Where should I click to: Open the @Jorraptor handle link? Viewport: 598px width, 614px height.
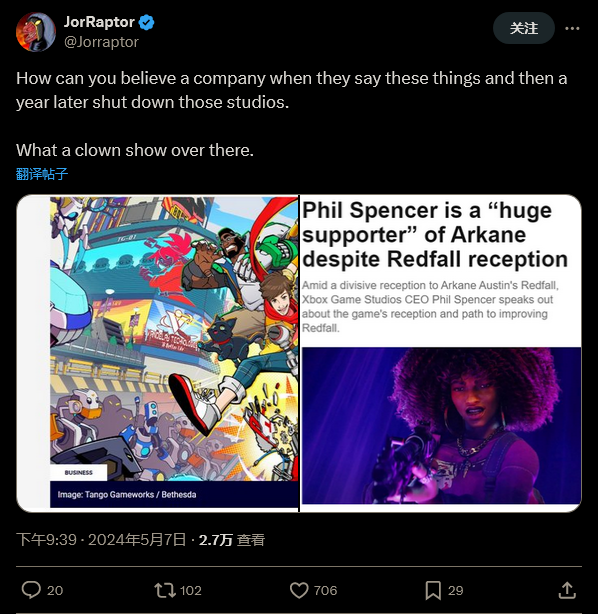point(101,42)
